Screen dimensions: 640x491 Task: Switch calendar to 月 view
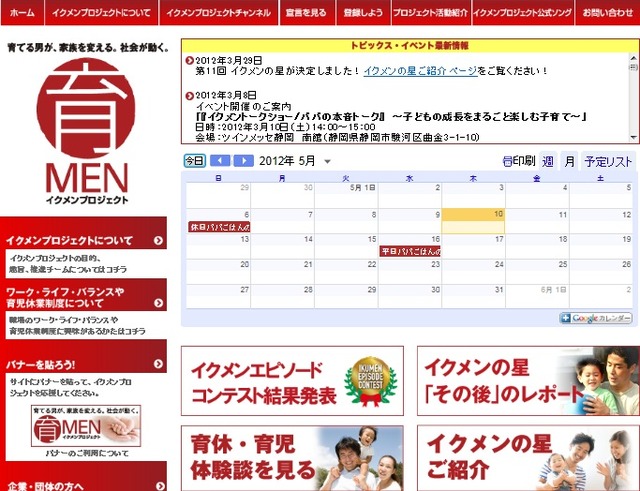click(x=569, y=162)
